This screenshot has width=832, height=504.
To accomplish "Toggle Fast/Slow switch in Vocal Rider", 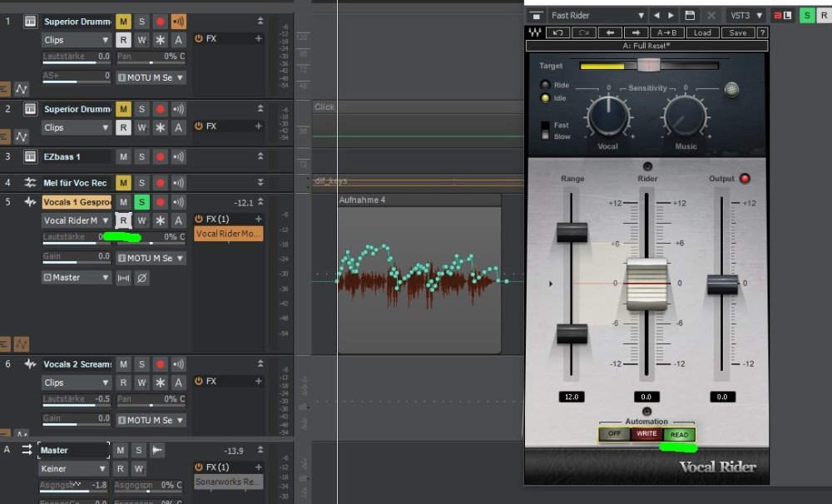I will pos(545,131).
